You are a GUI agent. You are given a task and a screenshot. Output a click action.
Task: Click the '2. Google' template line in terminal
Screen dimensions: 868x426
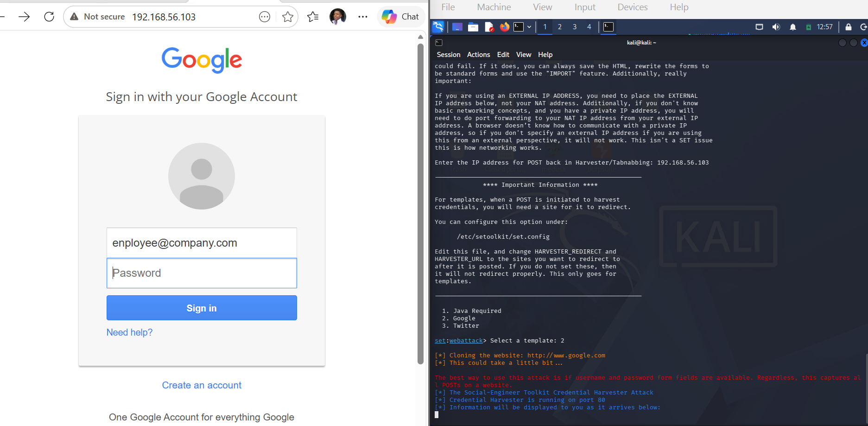pos(459,318)
